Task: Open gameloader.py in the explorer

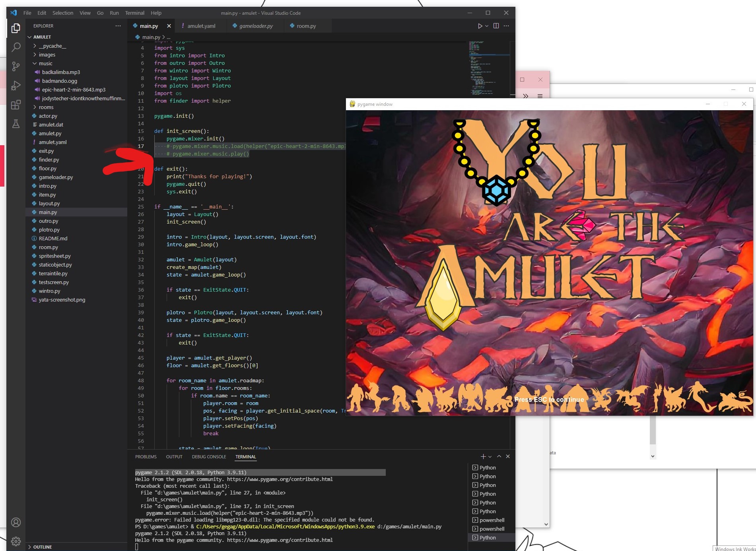Action: pos(56,177)
